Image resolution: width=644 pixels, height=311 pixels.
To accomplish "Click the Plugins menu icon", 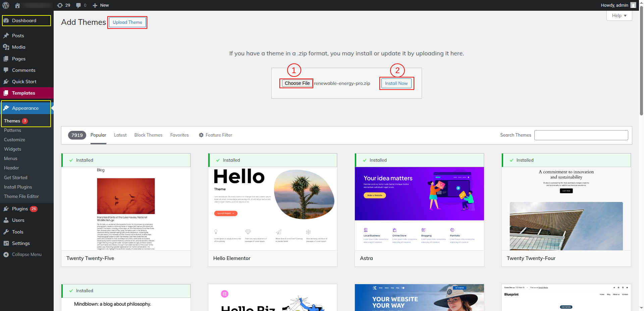I will coord(6,209).
